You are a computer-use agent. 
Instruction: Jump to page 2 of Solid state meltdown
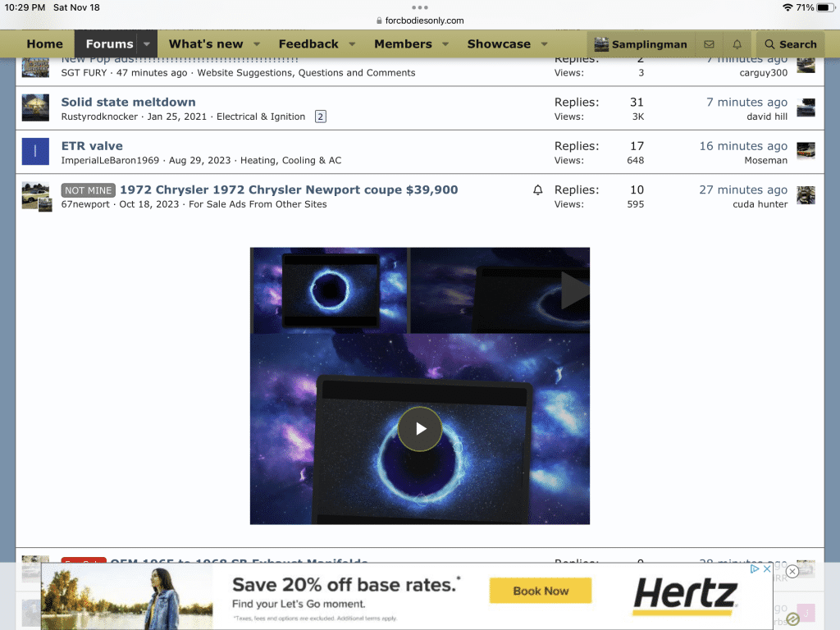coord(320,116)
